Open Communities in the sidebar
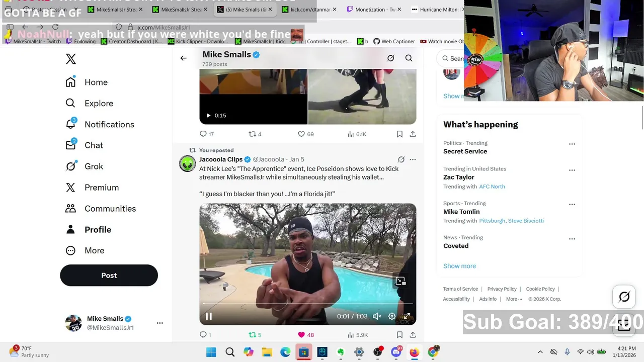Screen dimensions: 644x362 tap(101, 209)
